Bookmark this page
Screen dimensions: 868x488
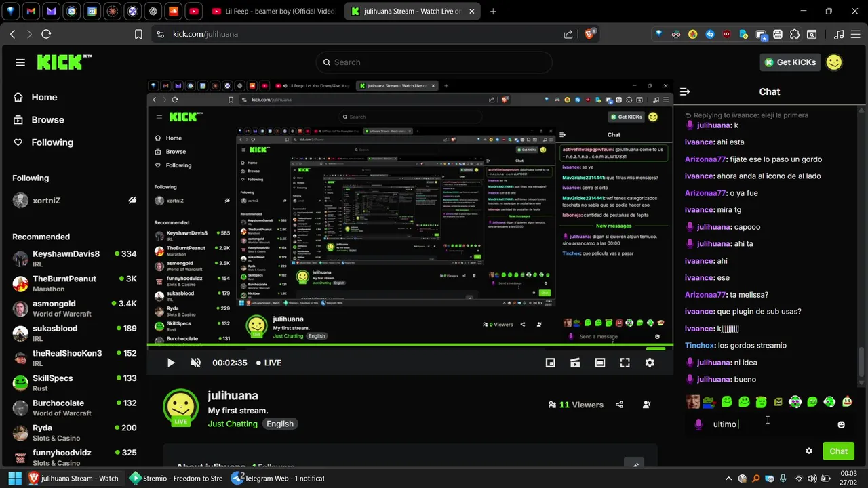(138, 34)
